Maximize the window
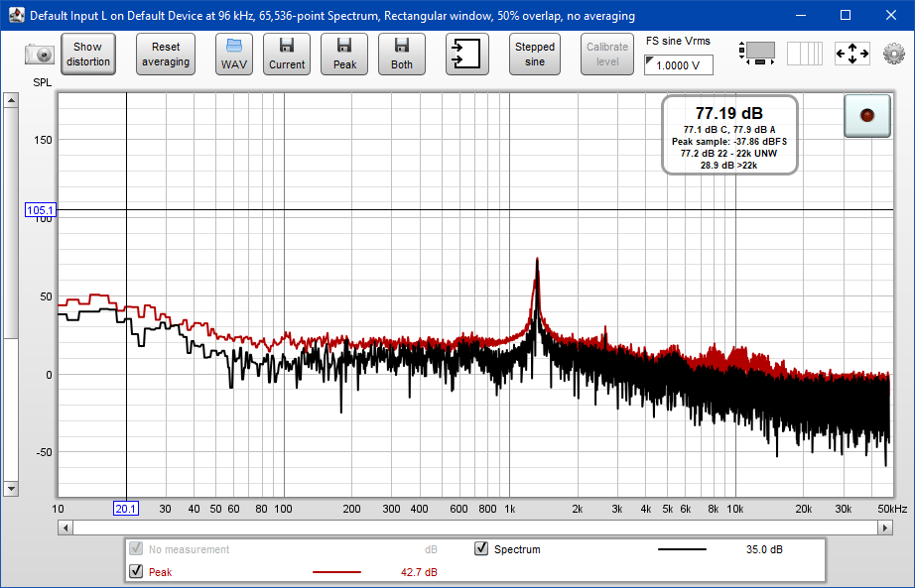 tap(845, 15)
